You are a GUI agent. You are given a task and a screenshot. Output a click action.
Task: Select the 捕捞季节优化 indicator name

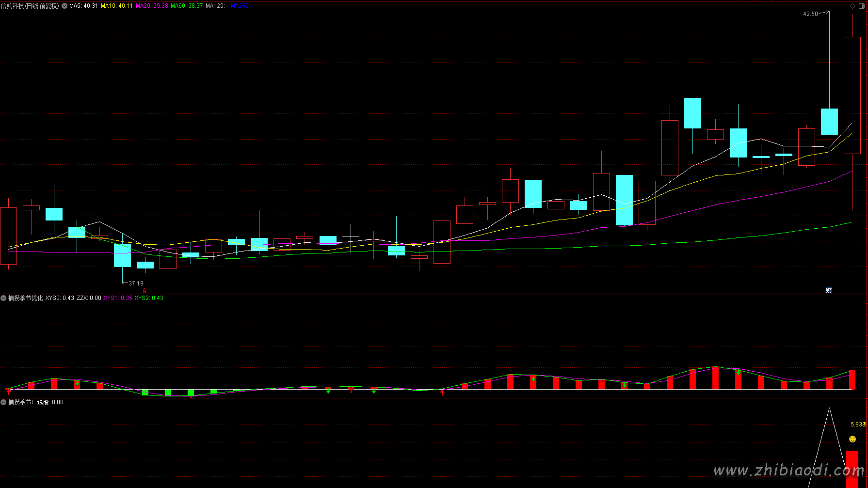(x=26, y=298)
